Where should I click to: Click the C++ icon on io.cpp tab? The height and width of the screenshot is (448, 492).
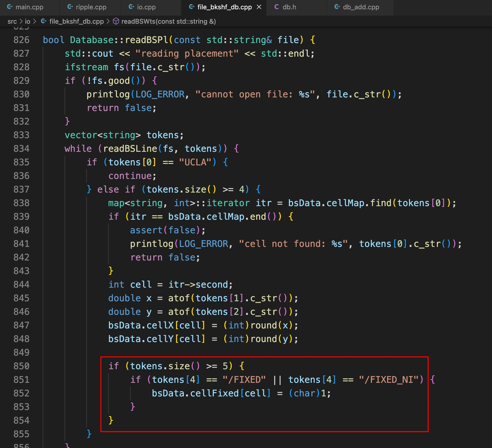pyautogui.click(x=131, y=7)
